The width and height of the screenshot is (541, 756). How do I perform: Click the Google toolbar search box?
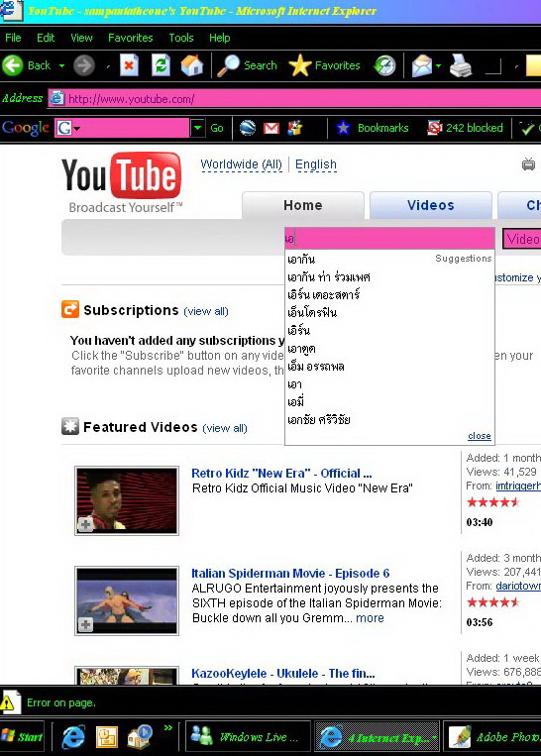[122, 128]
